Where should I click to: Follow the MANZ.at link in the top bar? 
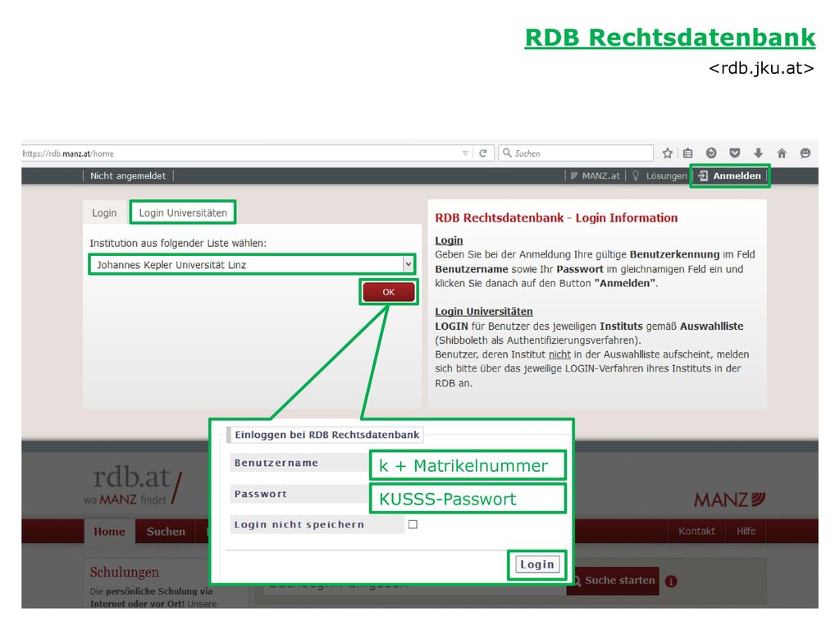tap(595, 176)
